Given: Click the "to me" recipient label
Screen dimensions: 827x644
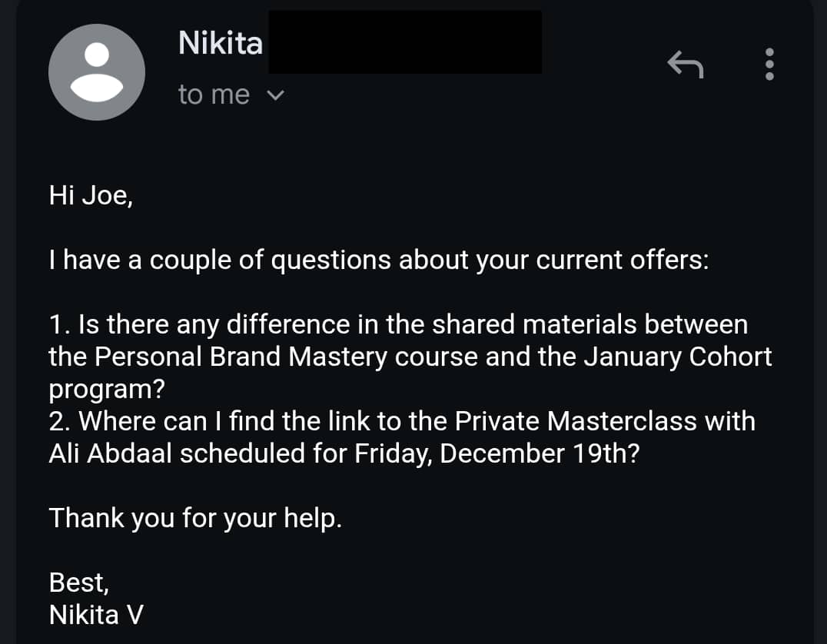Looking at the screenshot, I should coord(214,95).
